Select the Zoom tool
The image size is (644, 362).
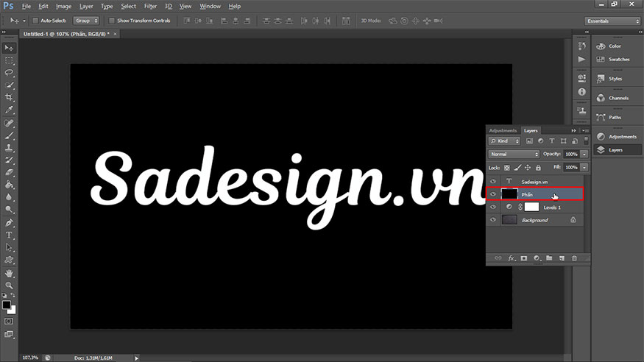[x=9, y=285]
